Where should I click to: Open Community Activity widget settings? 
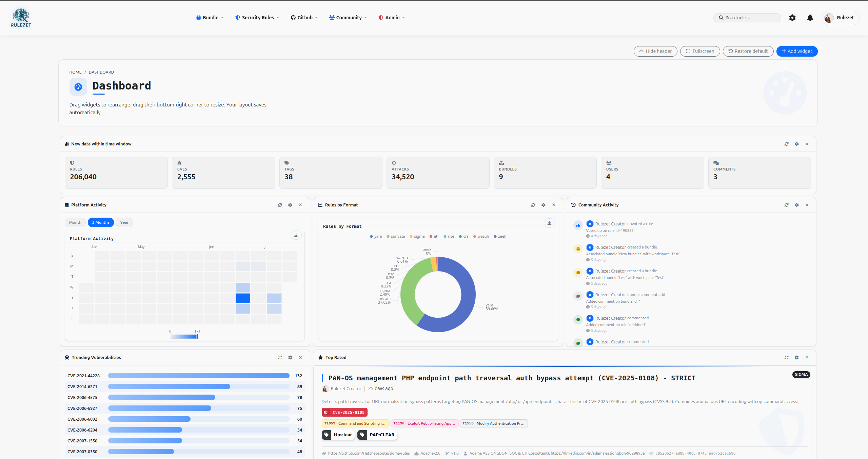[x=796, y=205]
